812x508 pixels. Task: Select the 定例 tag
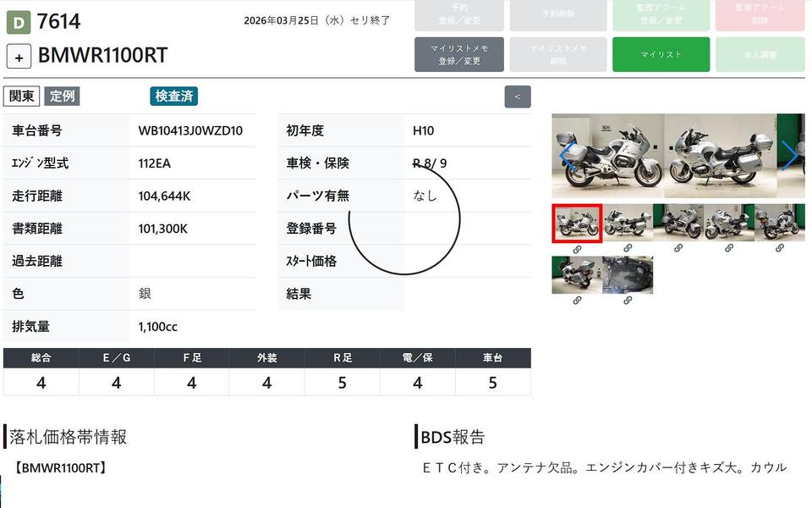pyautogui.click(x=62, y=97)
